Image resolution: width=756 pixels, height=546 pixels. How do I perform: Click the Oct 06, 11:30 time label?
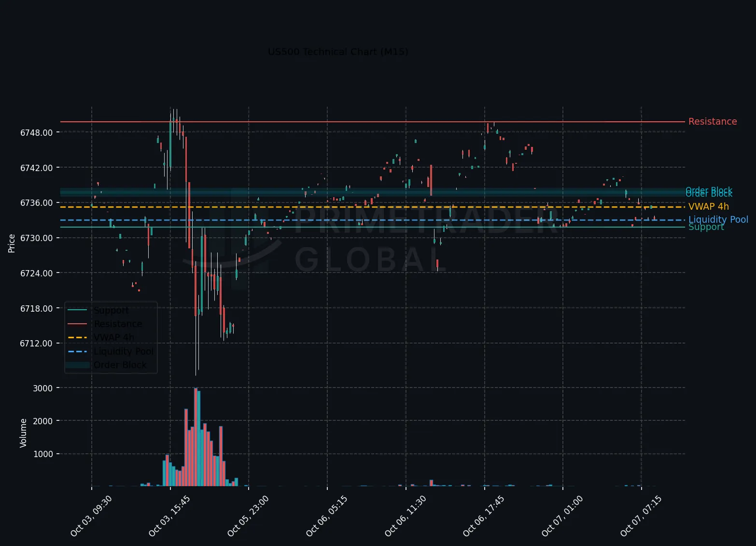coord(406,516)
